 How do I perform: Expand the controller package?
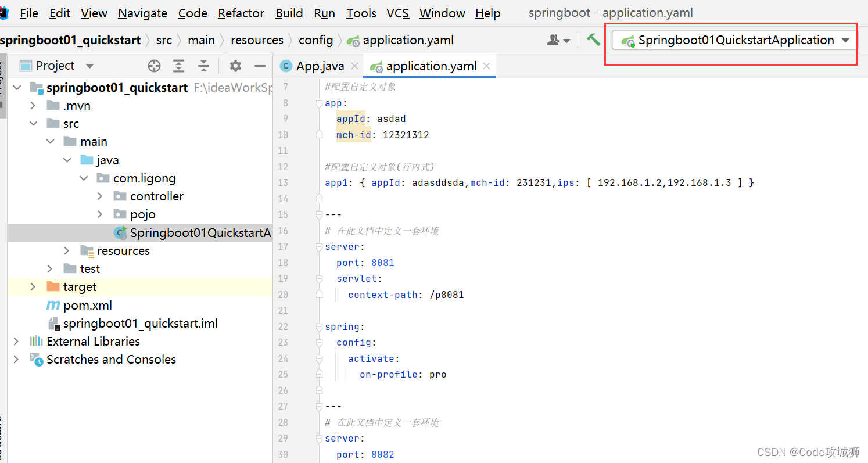click(x=100, y=196)
